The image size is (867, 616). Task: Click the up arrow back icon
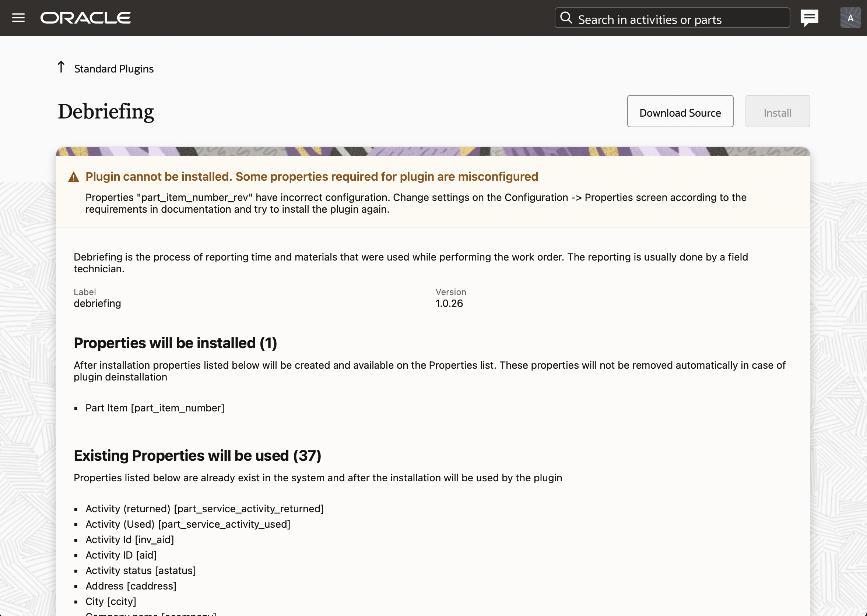point(61,67)
